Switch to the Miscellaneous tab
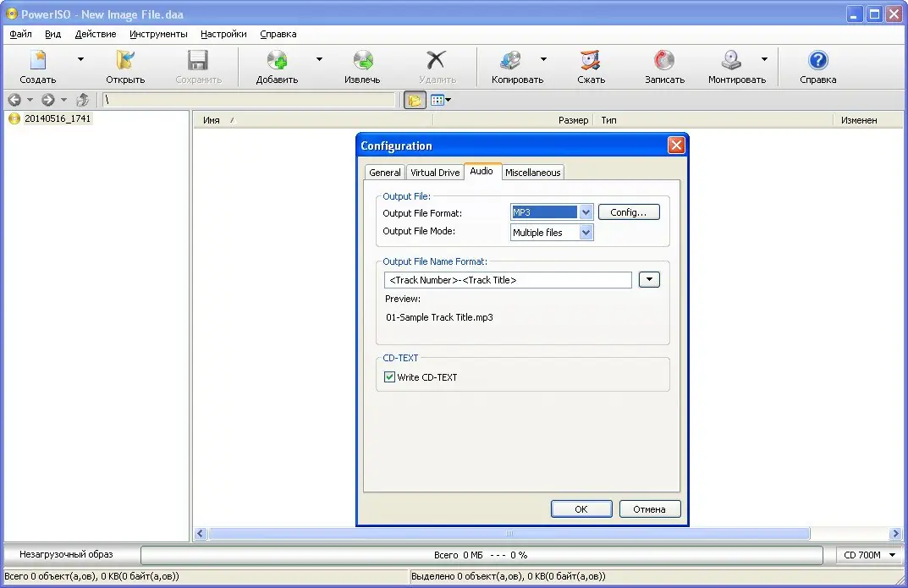This screenshot has height=588, width=908. pos(533,173)
